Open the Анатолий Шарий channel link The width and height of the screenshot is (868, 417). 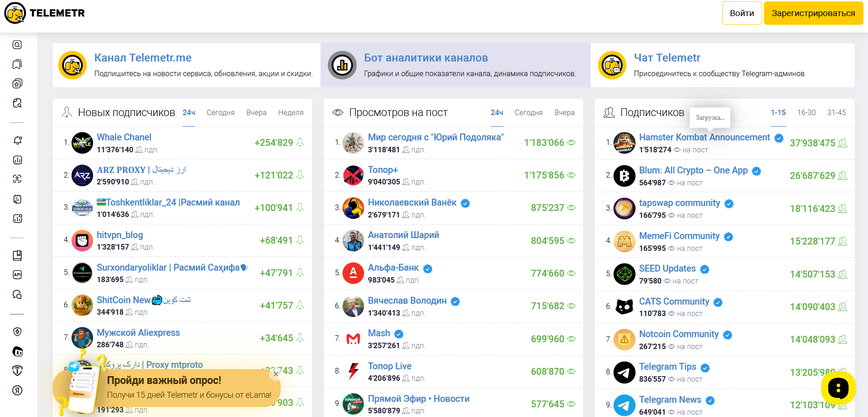pos(404,235)
